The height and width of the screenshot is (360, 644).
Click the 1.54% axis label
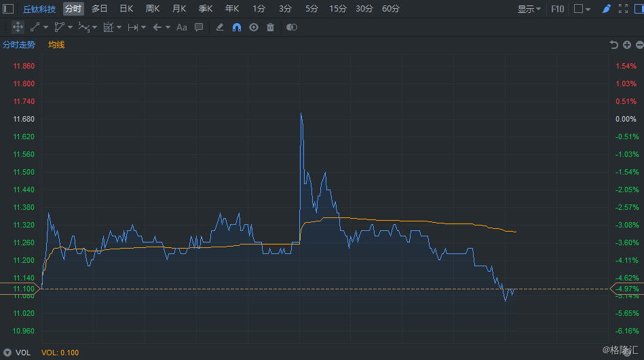tap(626, 66)
